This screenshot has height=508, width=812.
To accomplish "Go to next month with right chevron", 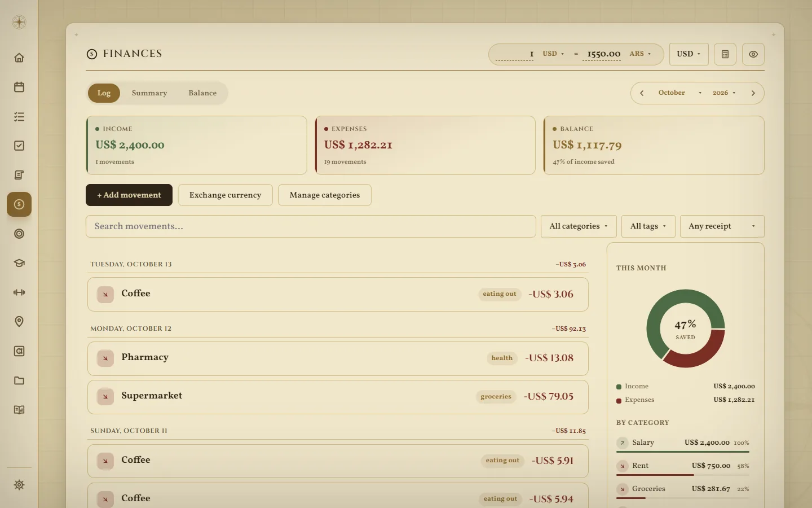I will coord(753,93).
